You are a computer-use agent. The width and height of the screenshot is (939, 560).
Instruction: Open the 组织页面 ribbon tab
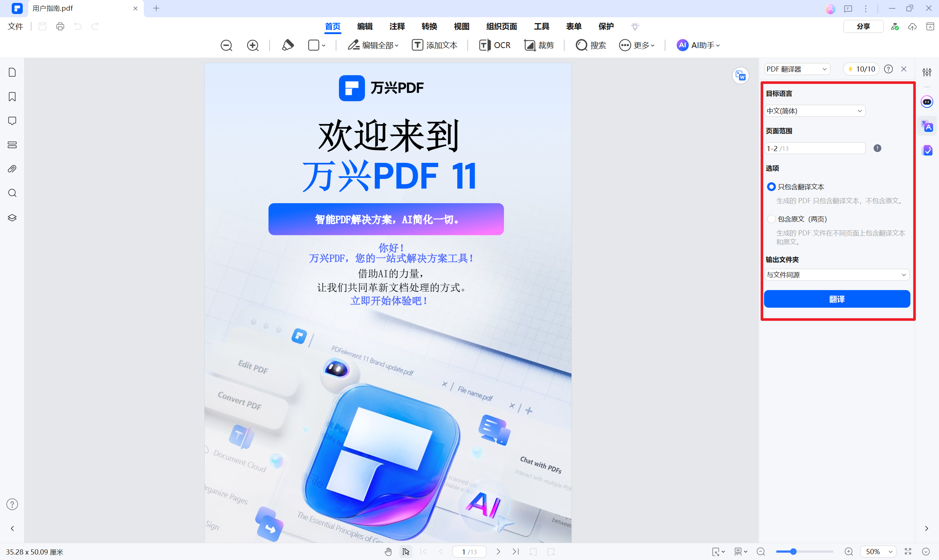click(x=501, y=26)
